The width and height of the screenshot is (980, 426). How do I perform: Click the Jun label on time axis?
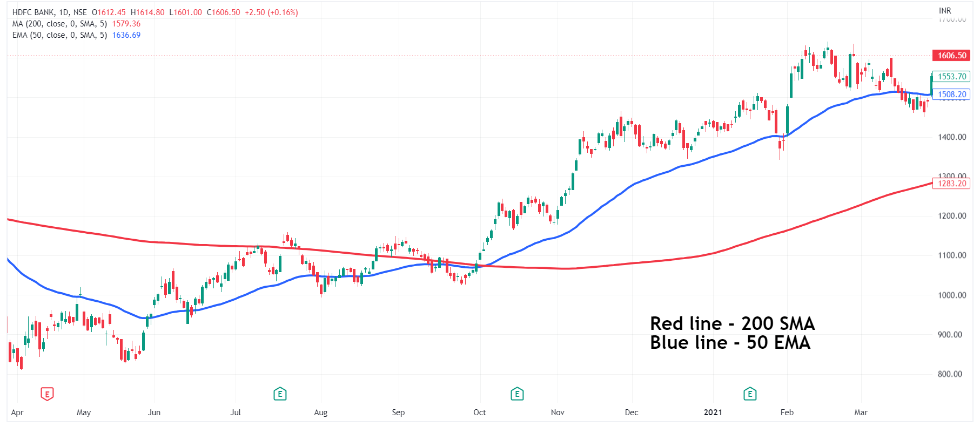click(155, 413)
